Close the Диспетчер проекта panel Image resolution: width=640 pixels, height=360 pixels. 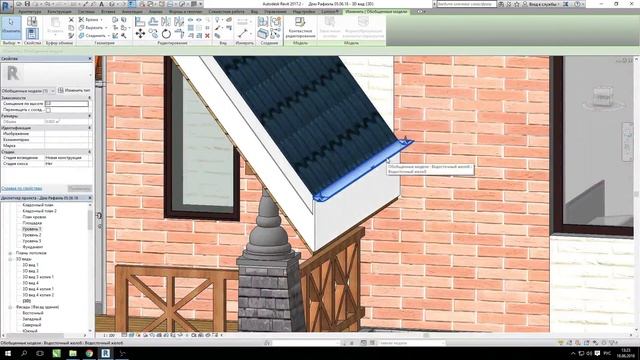tap(90, 198)
